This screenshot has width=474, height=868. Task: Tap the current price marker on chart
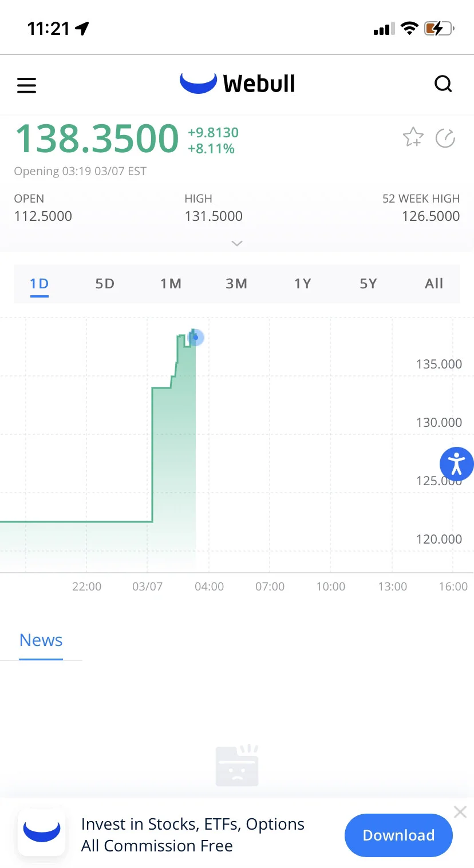click(x=195, y=337)
